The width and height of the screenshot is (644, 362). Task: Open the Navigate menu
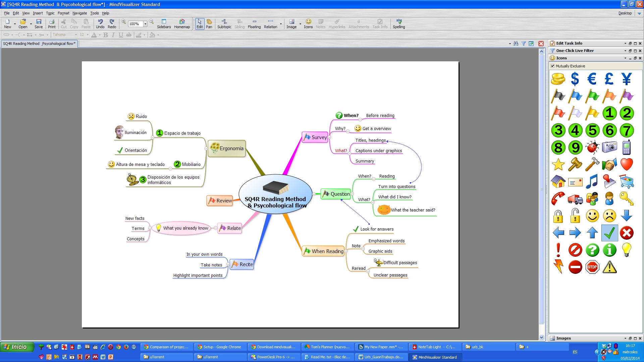pos(79,13)
